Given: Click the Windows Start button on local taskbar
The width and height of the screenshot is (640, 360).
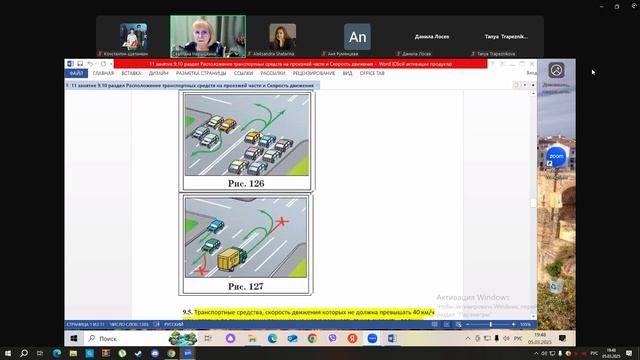Looking at the screenshot, I should pyautogui.click(x=8, y=353).
